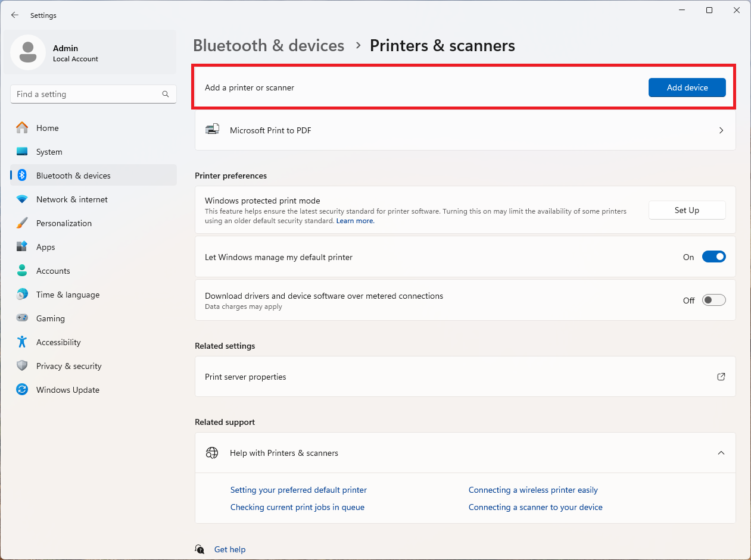This screenshot has width=751, height=560.
Task: Click the Network & internet Wi-Fi icon
Action: tap(22, 199)
